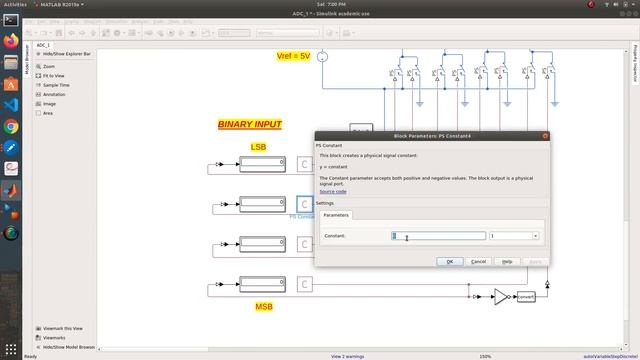The image size is (640, 360).
Task: Click the BINARY INPUT annotation
Action: click(249, 124)
